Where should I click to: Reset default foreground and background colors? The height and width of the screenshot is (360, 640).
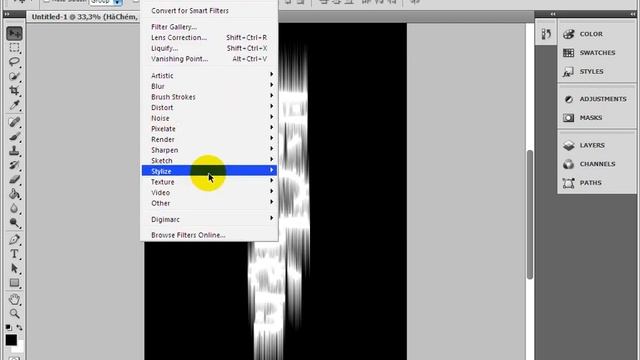[x=9, y=327]
